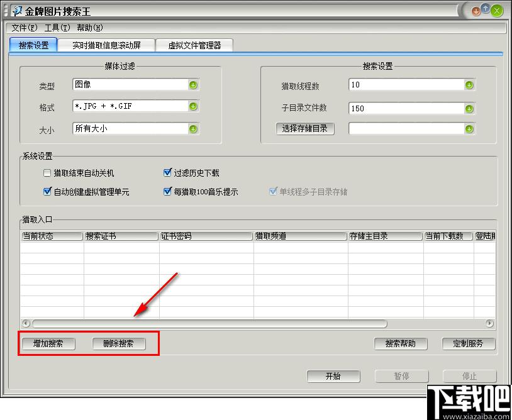The width and height of the screenshot is (512, 420).
Task: Click the app logo icon in title bar
Action: (x=17, y=11)
